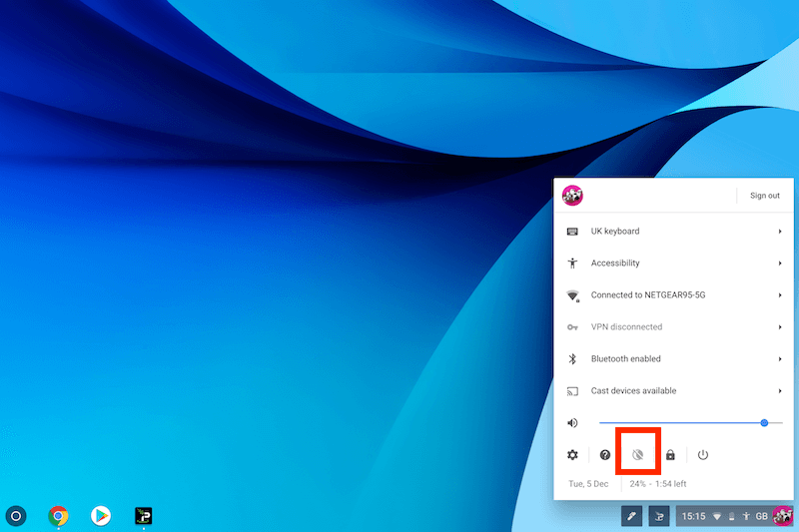Click the Wi-Fi icon in status tray
Image resolution: width=799 pixels, height=532 pixels.
(x=717, y=516)
